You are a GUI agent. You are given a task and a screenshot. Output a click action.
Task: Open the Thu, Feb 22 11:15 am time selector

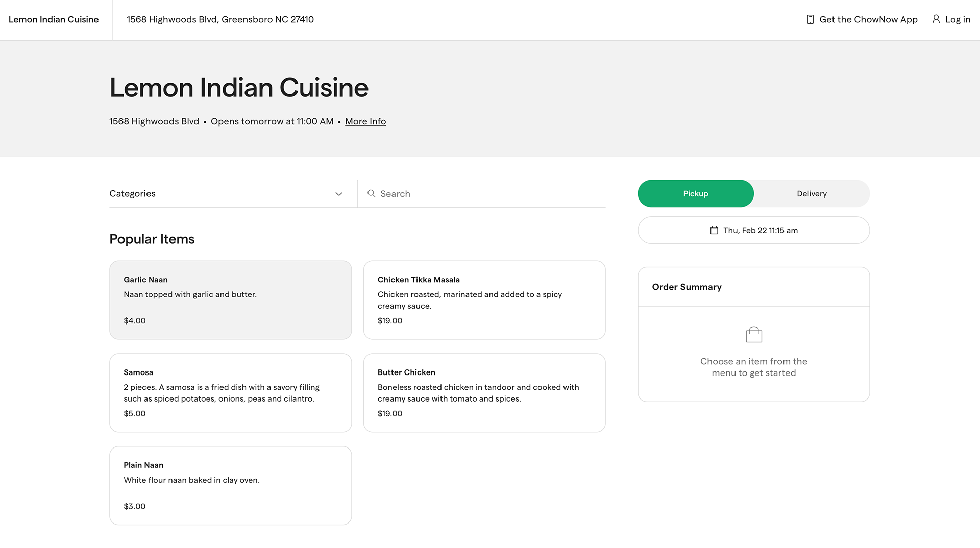(754, 230)
